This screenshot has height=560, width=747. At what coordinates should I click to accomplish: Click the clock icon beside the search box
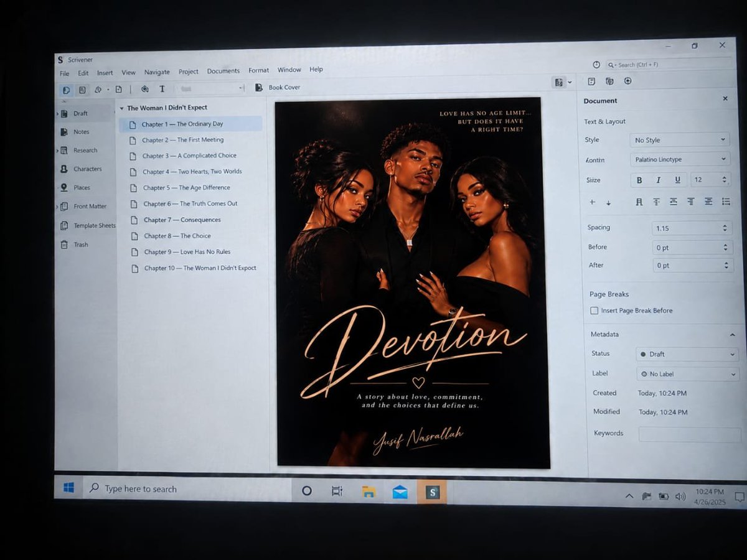point(596,65)
